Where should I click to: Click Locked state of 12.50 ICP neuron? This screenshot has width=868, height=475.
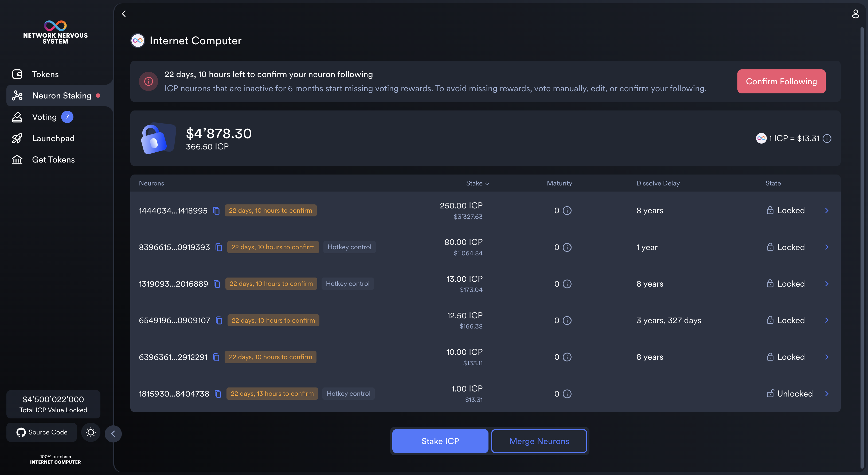point(785,320)
